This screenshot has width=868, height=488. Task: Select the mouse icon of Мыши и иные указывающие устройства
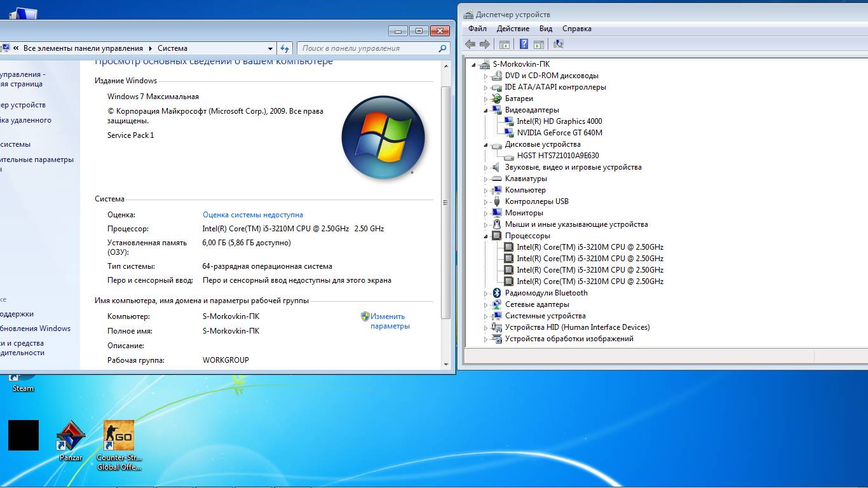click(x=497, y=224)
